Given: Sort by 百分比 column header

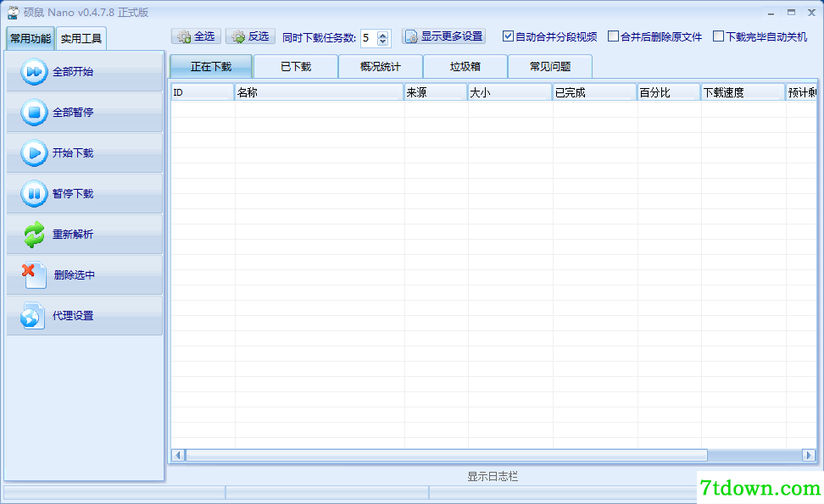Looking at the screenshot, I should click(x=669, y=92).
